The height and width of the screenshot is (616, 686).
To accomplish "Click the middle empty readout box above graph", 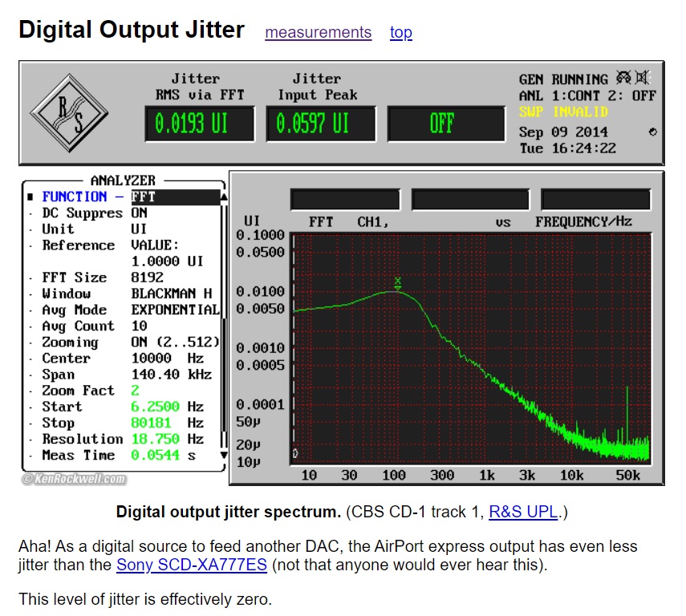I will 470,200.
